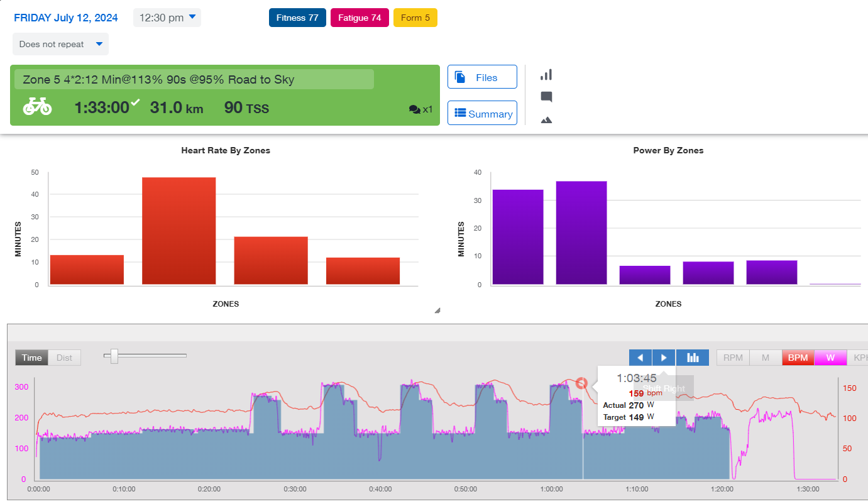Viewport: 868px width, 504px height.
Task: Click the FRIDAY July 12, 2024 date
Action: click(66, 18)
